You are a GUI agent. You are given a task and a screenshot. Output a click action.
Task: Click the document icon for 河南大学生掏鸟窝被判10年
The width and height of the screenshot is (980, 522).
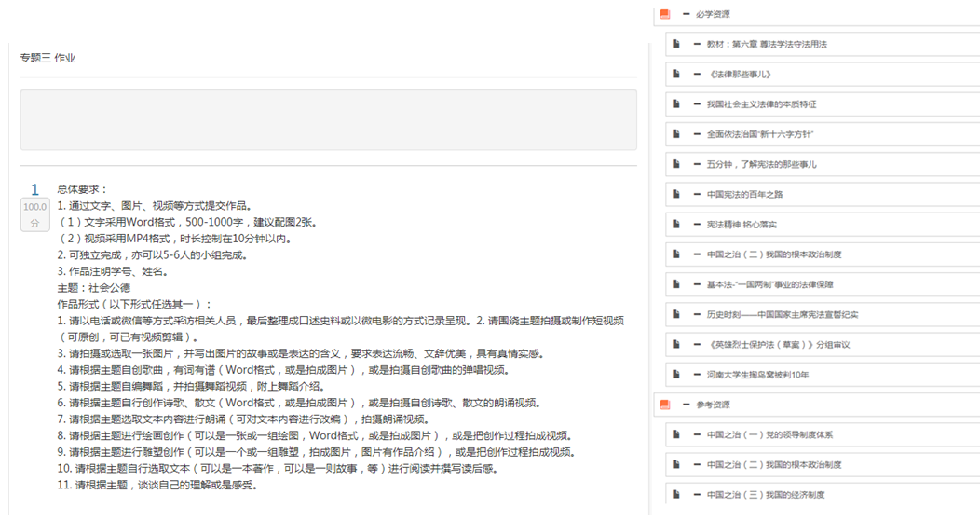tap(675, 374)
